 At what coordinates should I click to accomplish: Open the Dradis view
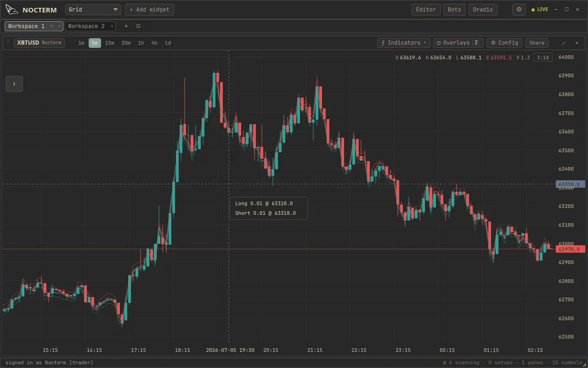483,10
